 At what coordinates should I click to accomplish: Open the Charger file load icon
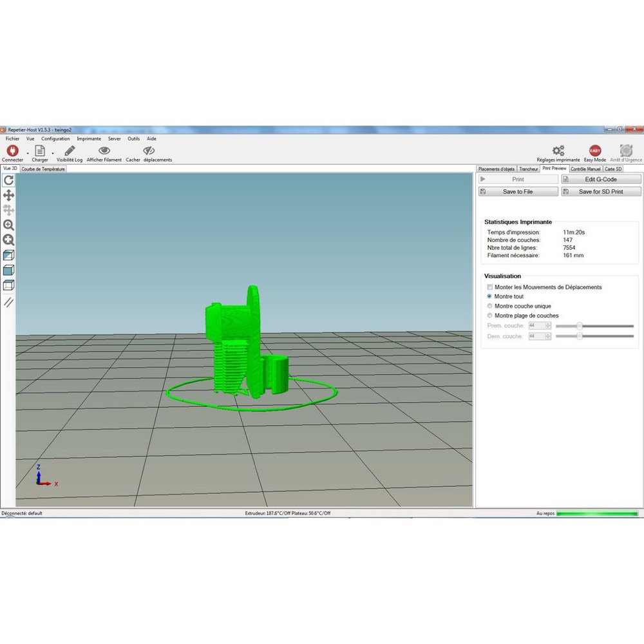tap(40, 151)
